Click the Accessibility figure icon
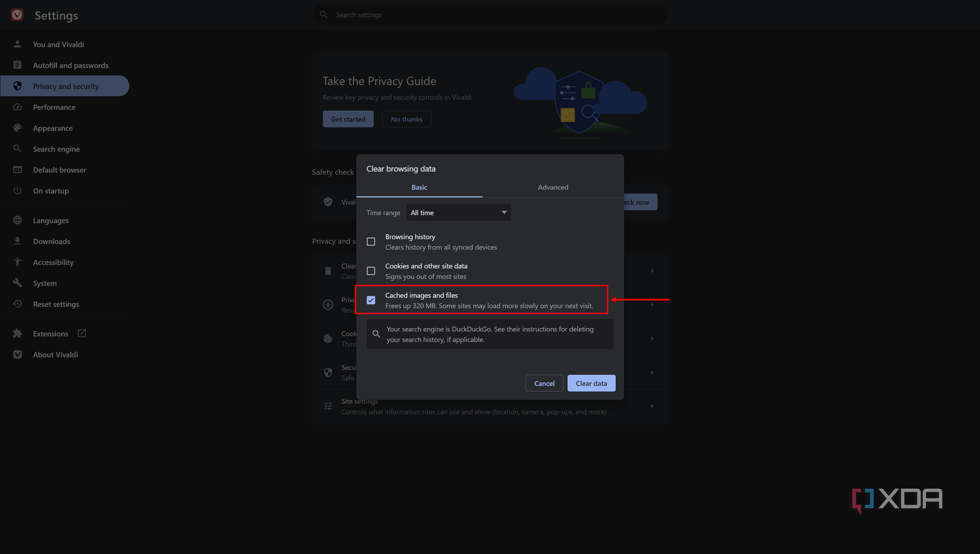The height and width of the screenshot is (554, 980). [x=17, y=262]
